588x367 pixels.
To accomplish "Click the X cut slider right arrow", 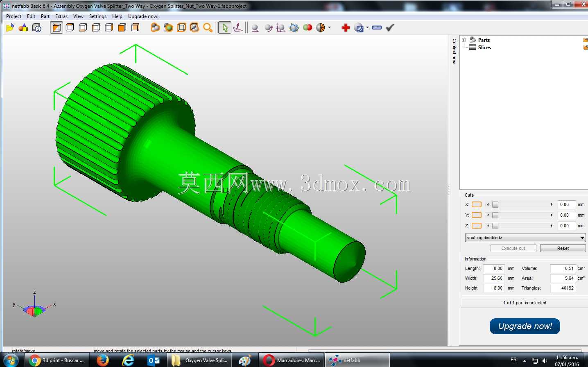I will [x=552, y=204].
